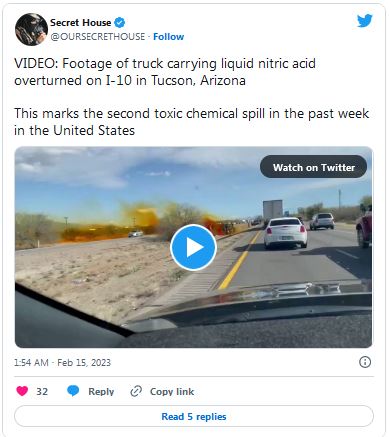Click the Reply text label
This screenshot has height=437, width=389.
point(101,392)
